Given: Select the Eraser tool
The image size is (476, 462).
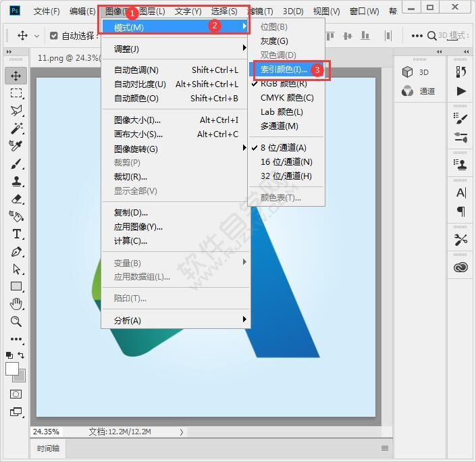Looking at the screenshot, I should [16, 199].
